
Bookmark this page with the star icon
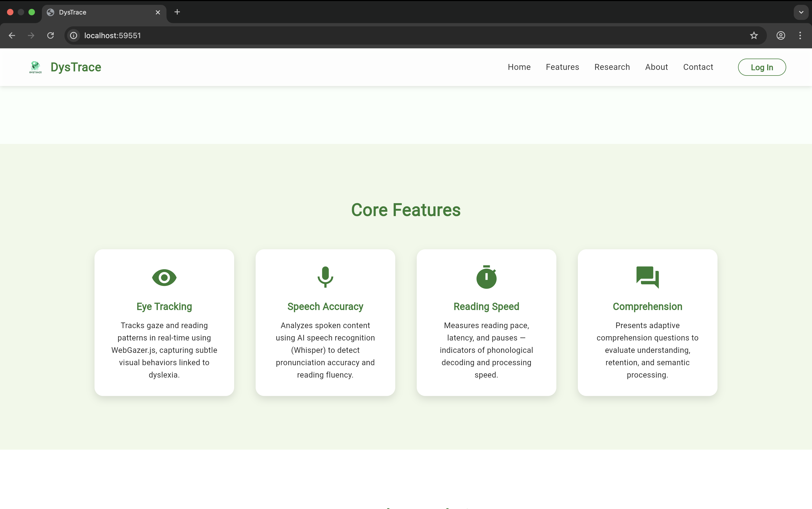pyautogui.click(x=753, y=36)
